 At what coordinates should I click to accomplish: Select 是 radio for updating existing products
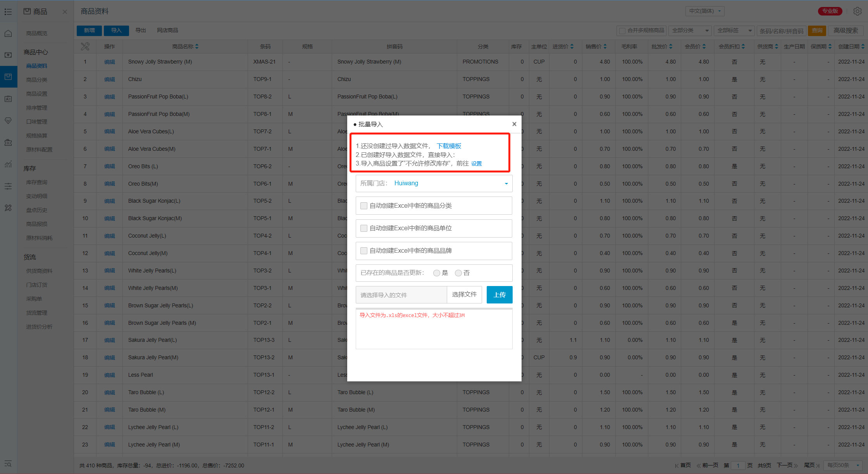pos(437,273)
